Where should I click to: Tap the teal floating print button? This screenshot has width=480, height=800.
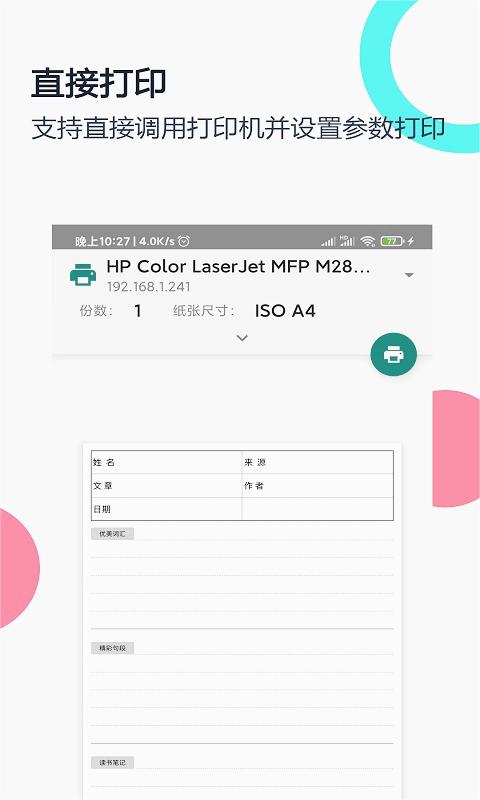[393, 355]
